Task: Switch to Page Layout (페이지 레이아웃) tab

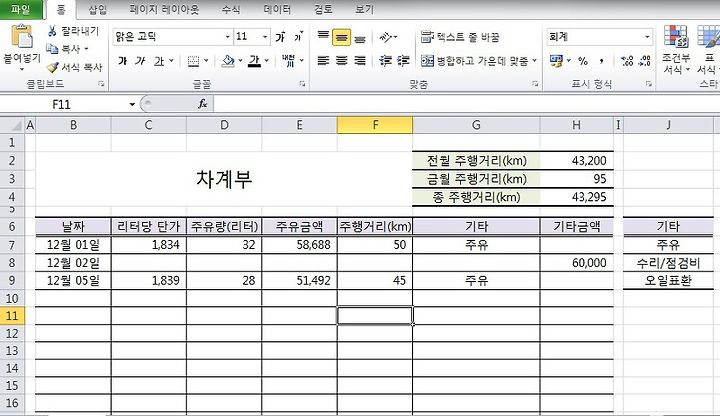Action: tap(164, 9)
